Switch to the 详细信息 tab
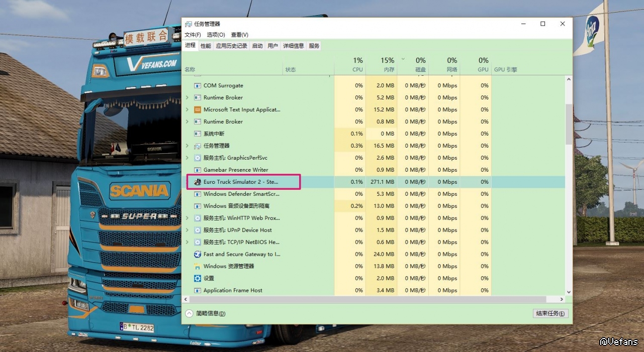The height and width of the screenshot is (352, 644). [x=293, y=46]
